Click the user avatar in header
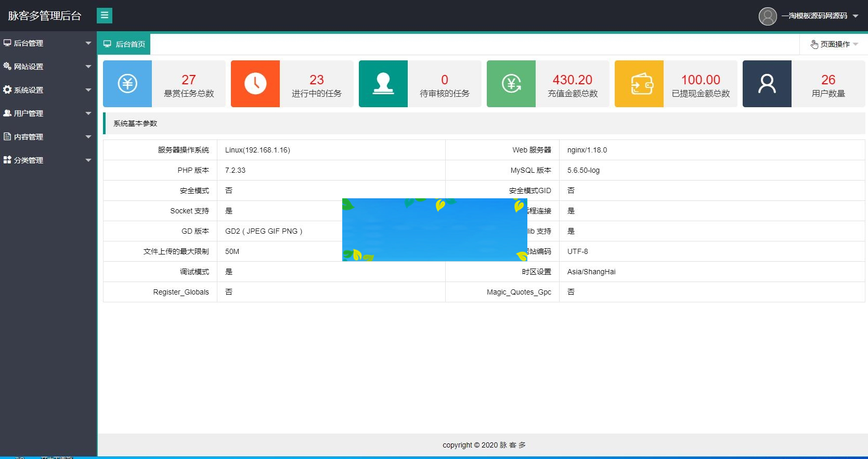 click(768, 16)
